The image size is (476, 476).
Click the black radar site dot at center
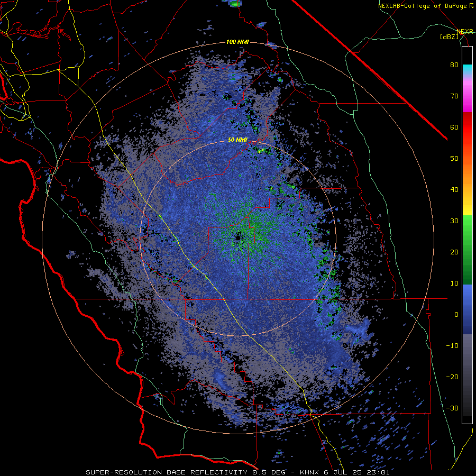tap(237, 237)
